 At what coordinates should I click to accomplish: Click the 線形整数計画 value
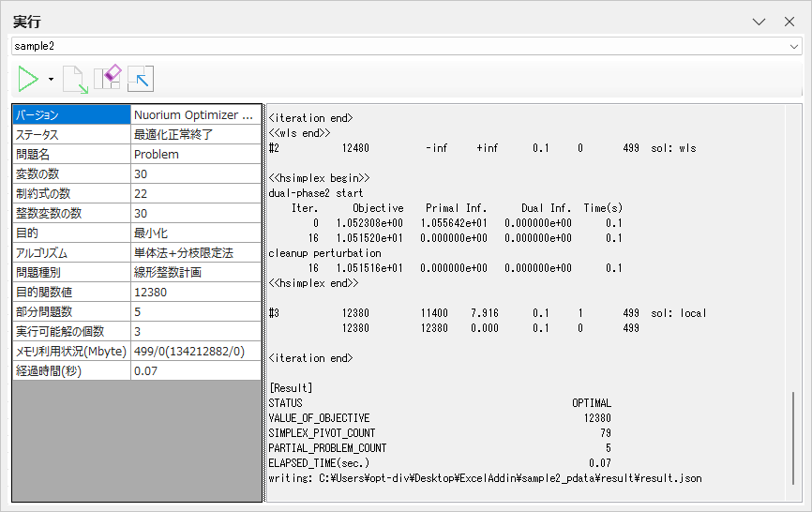196,272
